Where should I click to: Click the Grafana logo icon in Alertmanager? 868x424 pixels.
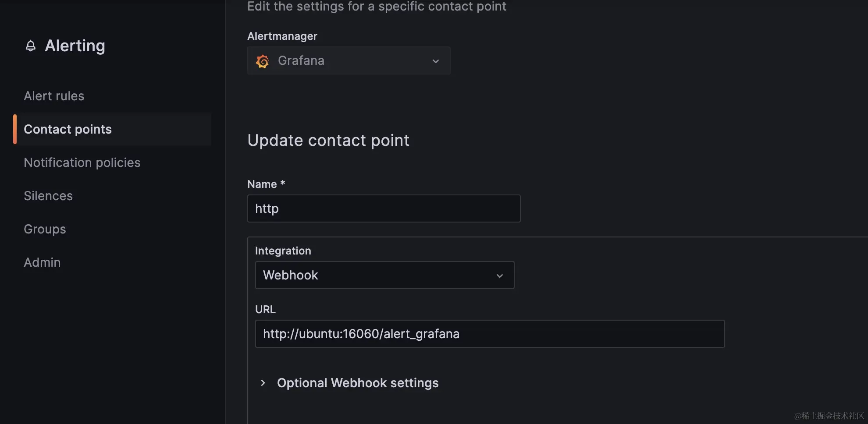coord(263,61)
